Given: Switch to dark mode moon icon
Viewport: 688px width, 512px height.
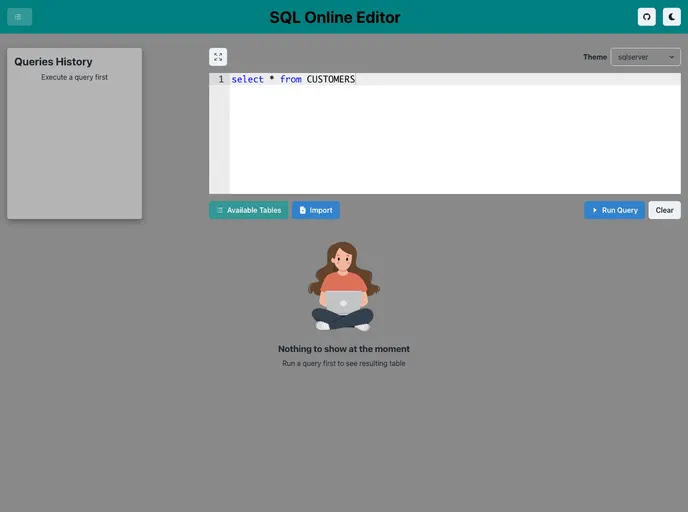Looking at the screenshot, I should (x=671, y=17).
